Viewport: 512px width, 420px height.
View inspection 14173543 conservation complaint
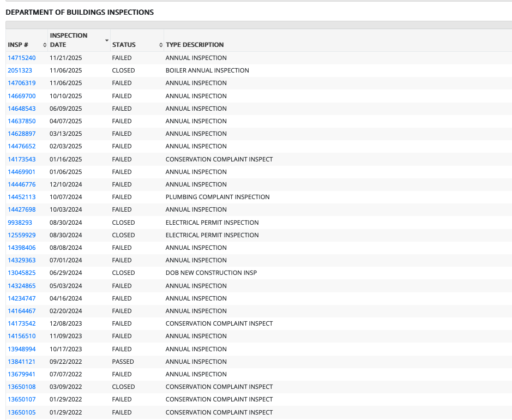click(22, 159)
